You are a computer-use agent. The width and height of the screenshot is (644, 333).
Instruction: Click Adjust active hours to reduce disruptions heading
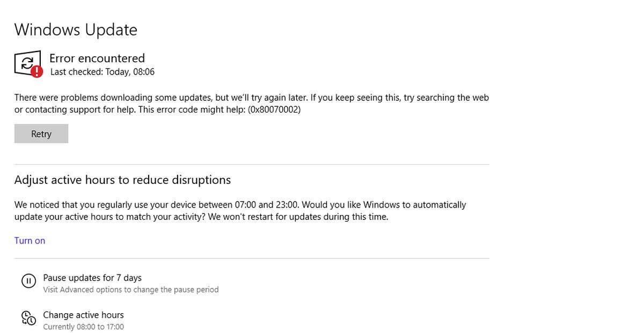122,180
